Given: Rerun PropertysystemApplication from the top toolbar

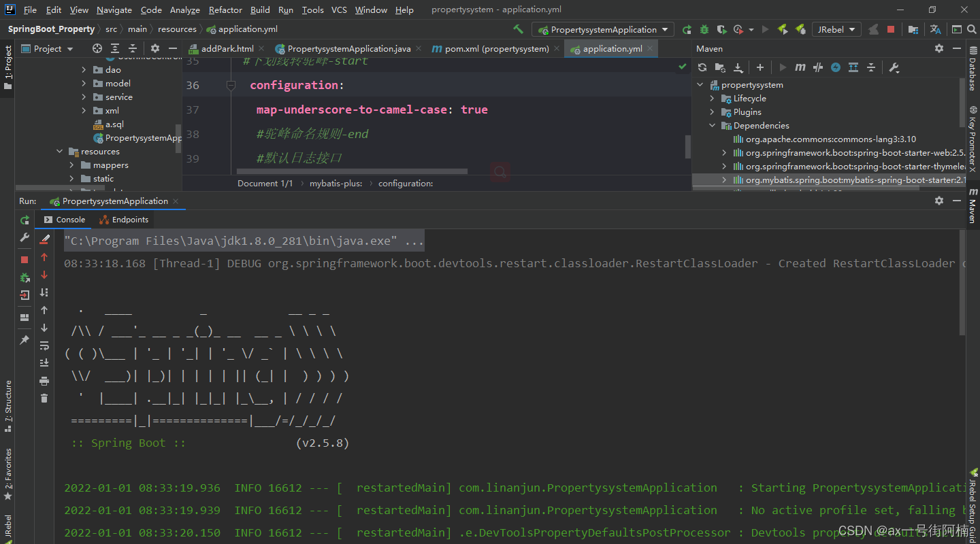Looking at the screenshot, I should [687, 29].
